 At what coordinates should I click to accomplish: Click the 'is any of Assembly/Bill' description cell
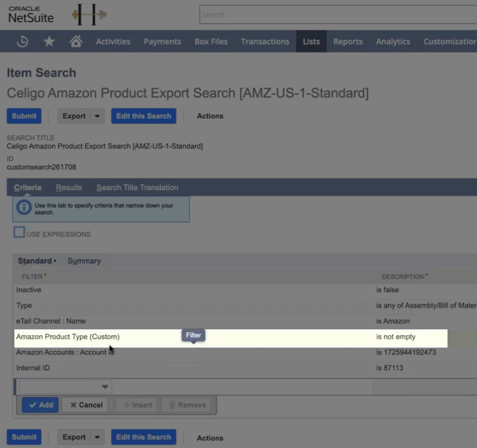(x=426, y=305)
